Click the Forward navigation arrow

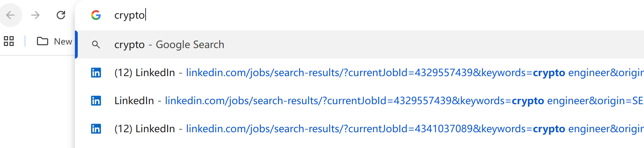[x=35, y=15]
